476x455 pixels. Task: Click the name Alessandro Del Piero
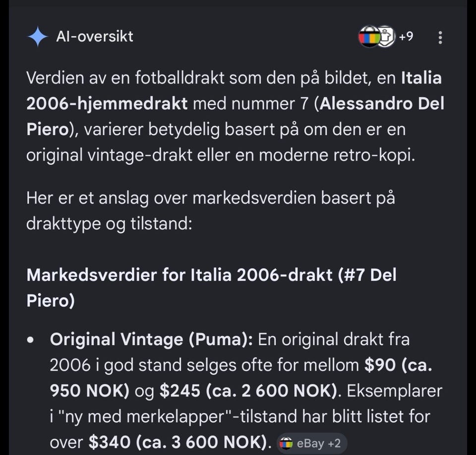235,116
